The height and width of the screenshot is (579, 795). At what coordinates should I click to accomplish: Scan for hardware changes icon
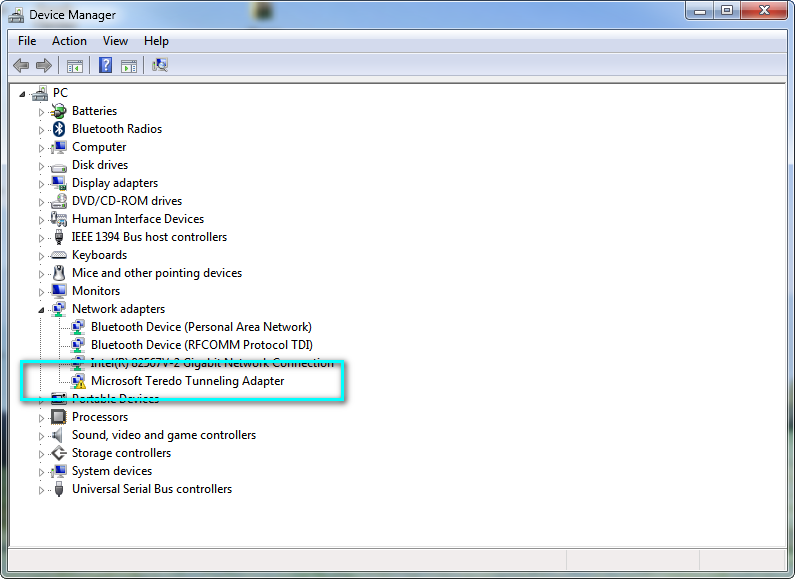pyautogui.click(x=160, y=65)
